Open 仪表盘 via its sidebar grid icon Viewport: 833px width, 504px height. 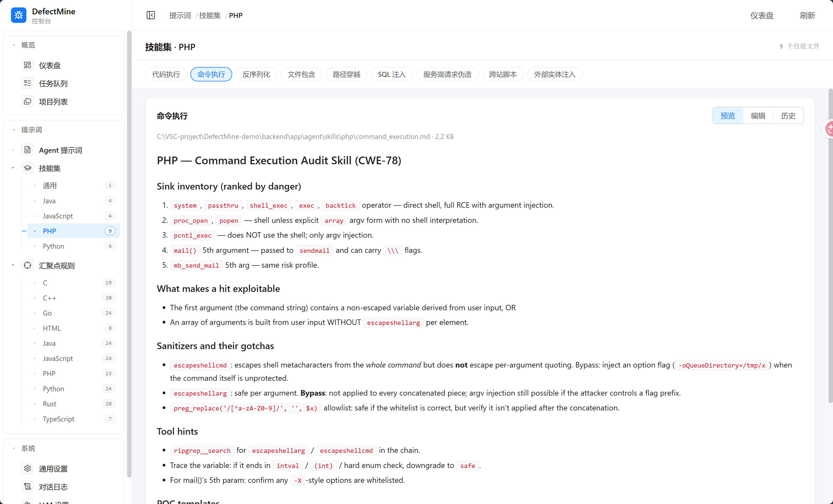point(28,65)
